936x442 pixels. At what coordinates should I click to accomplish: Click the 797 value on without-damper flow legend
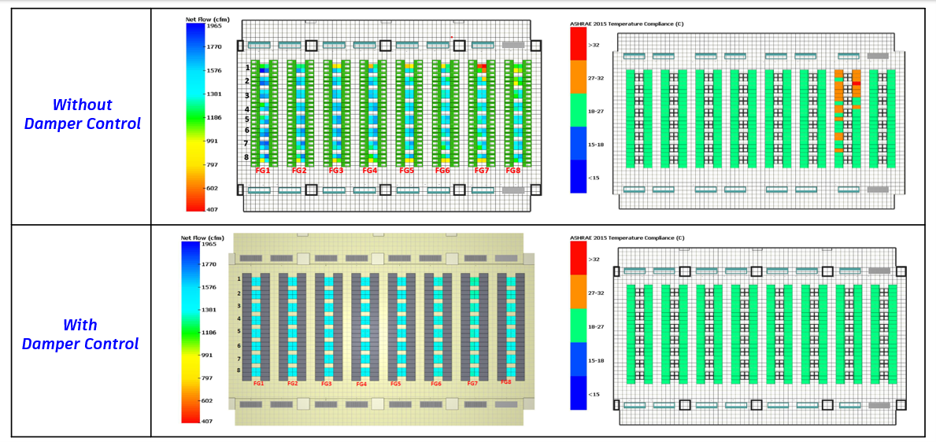[213, 164]
